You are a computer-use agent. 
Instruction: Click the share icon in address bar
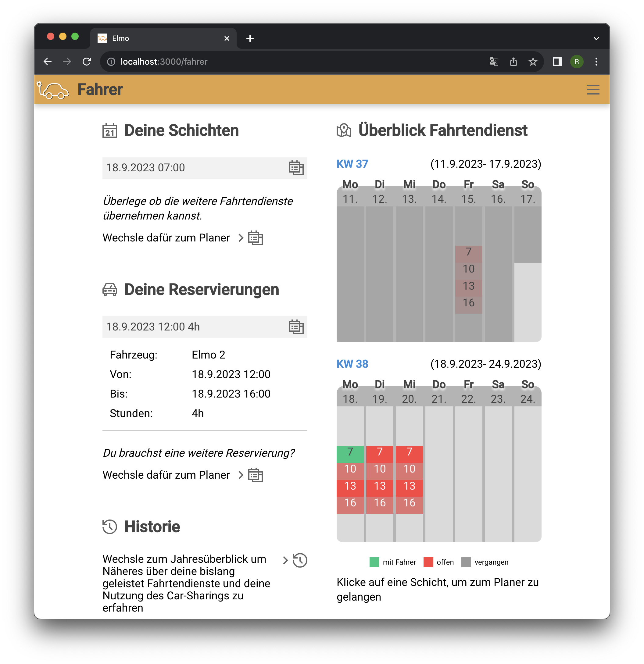coord(513,62)
